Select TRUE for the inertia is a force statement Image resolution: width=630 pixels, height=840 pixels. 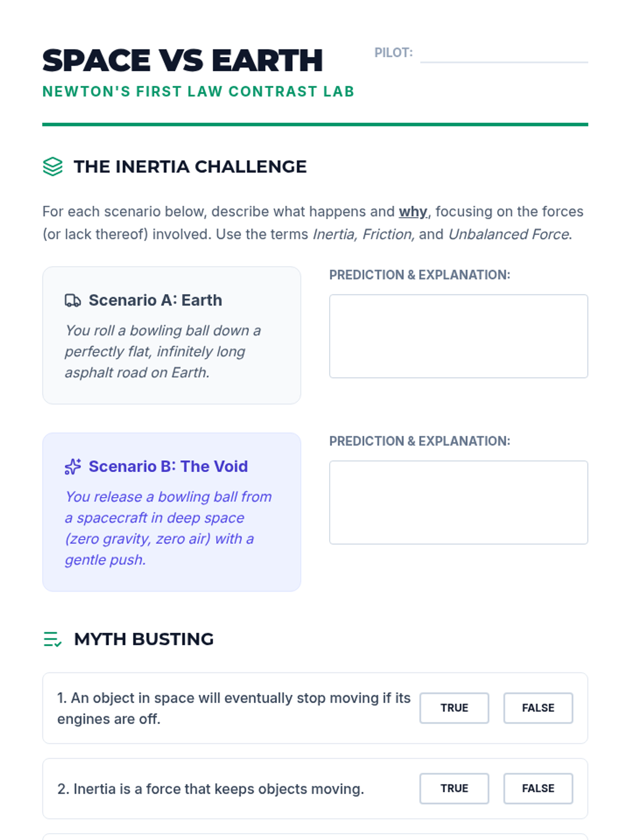(454, 788)
